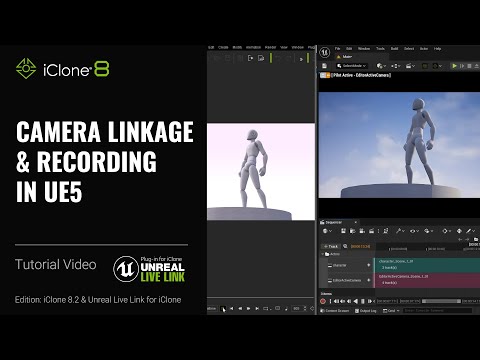This screenshot has width=480, height=360.
Task: Click the diamond auto-key icon in Sequencer toolbar
Action: tap(459, 231)
